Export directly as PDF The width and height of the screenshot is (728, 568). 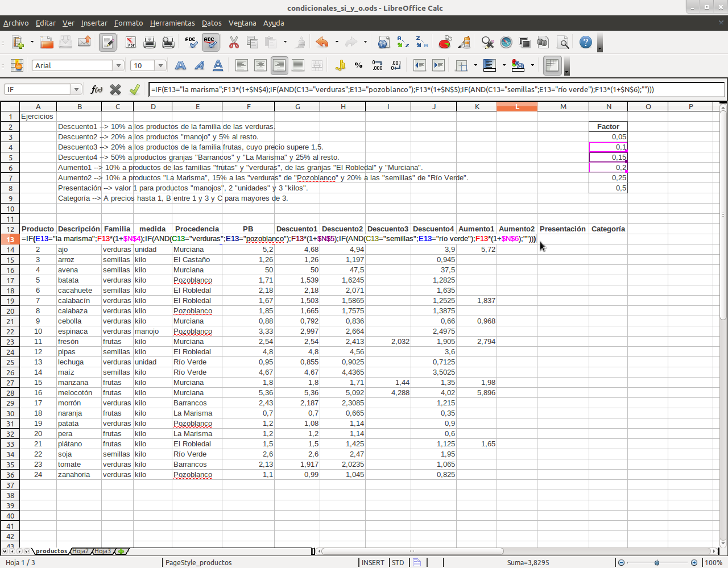click(131, 43)
